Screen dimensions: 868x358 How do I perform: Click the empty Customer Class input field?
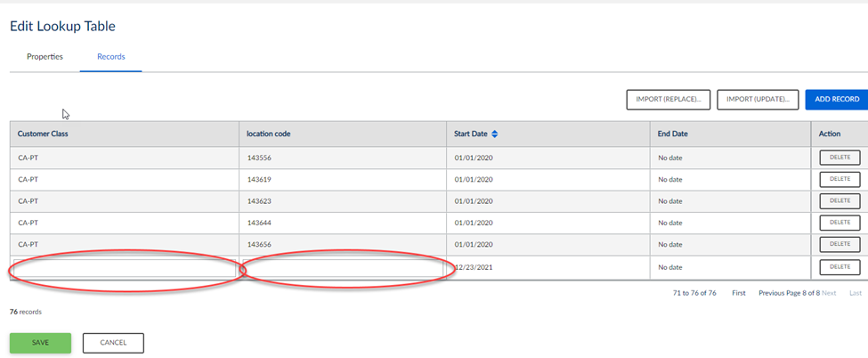[x=124, y=267]
